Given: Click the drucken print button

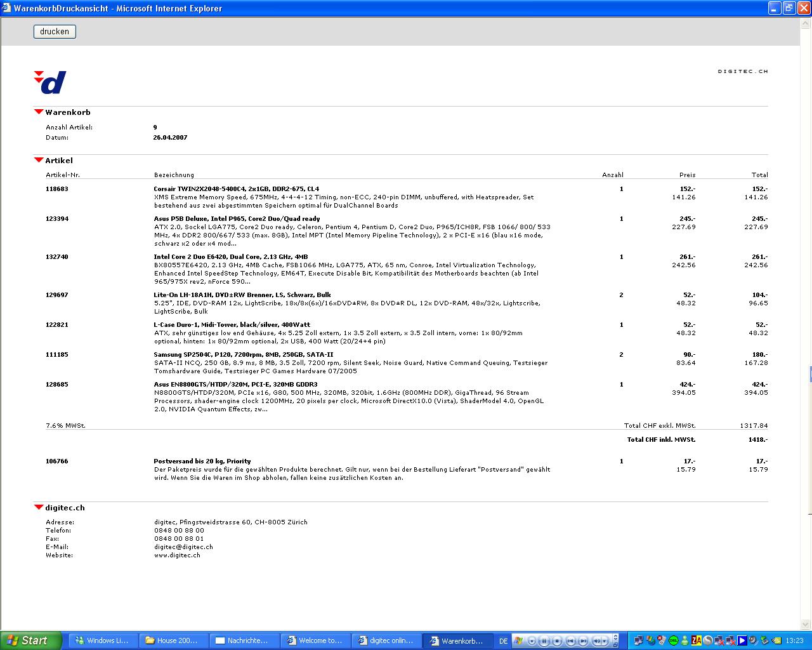Looking at the screenshot, I should (x=55, y=32).
